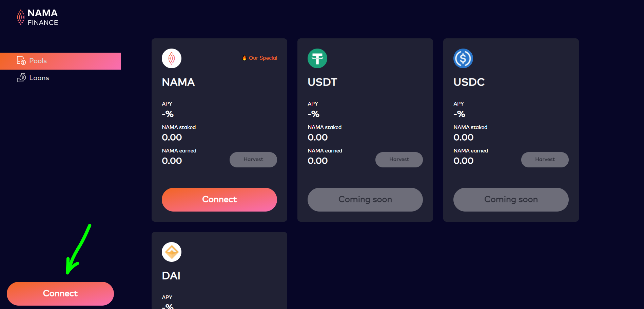Click the green USDT Tether icon
Screen dimensions: 644x309
[x=317, y=58]
